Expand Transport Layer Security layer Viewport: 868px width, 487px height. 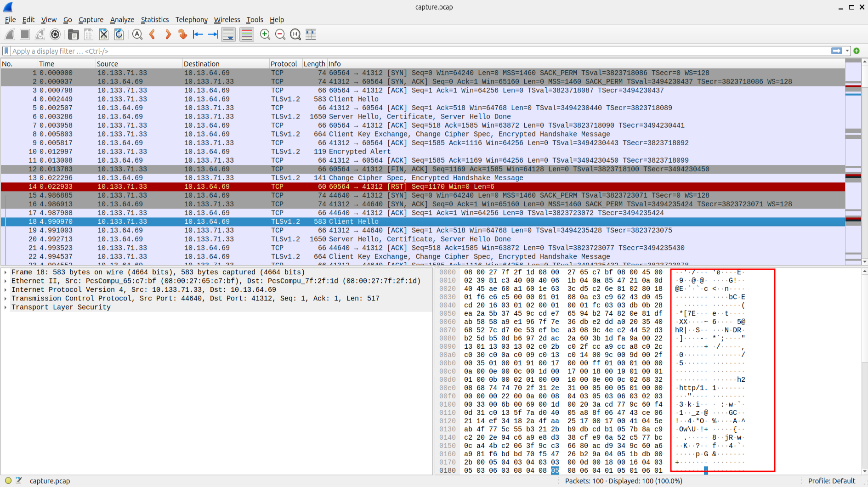tap(6, 307)
